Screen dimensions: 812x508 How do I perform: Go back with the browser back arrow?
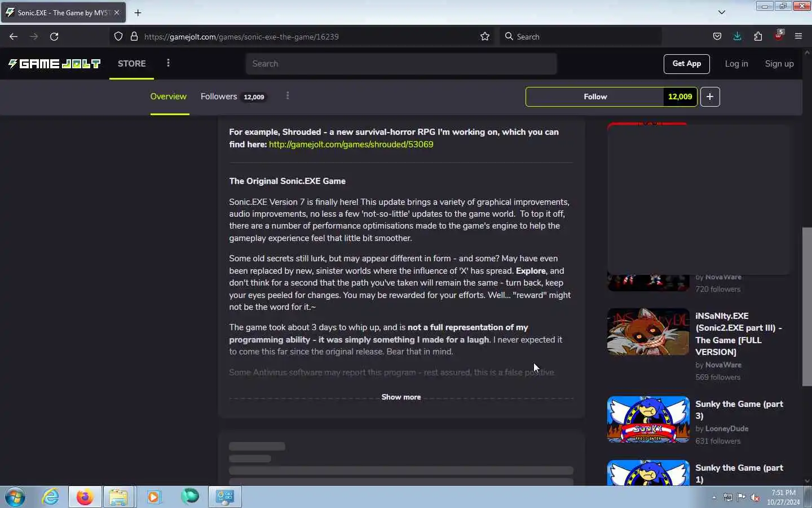[14, 37]
